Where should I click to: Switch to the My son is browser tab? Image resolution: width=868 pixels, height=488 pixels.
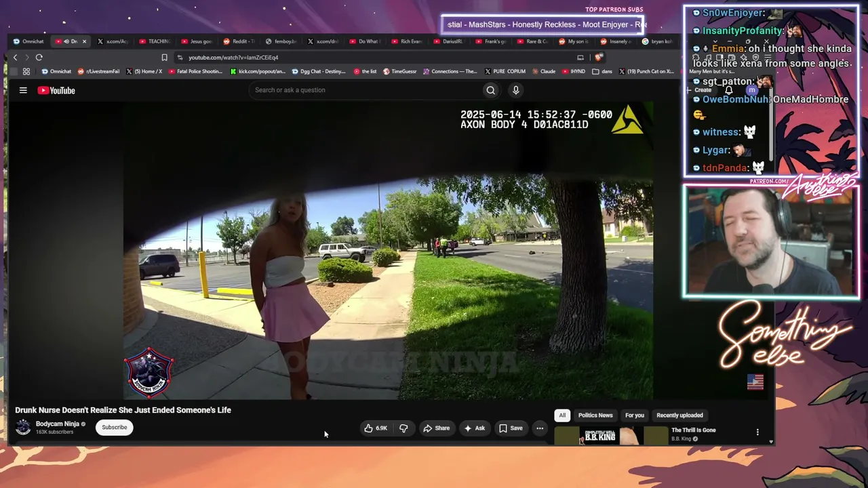pyautogui.click(x=575, y=41)
